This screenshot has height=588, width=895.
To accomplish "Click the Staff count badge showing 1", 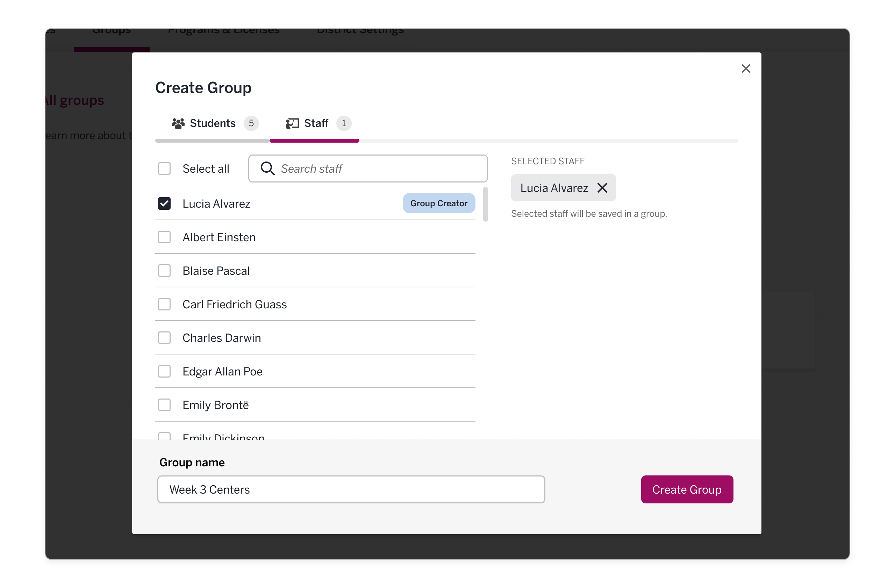I will tap(344, 123).
